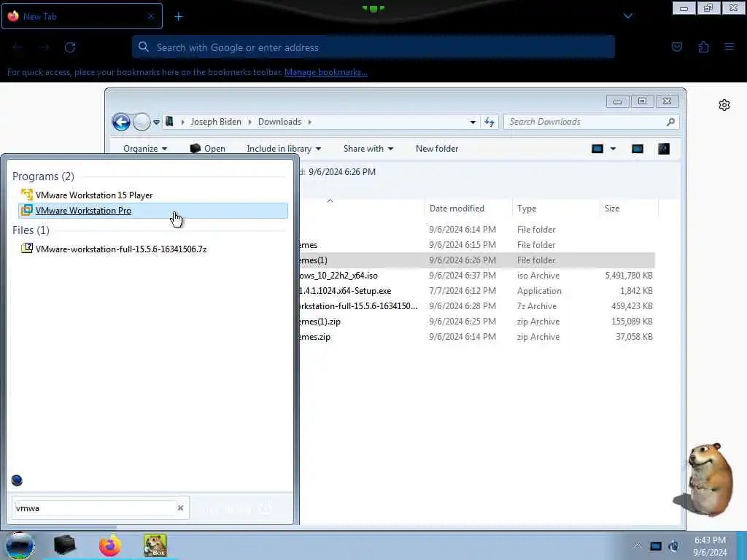Select the emes(1).zip archive
The width and height of the screenshot is (747, 560).
(x=476, y=322)
